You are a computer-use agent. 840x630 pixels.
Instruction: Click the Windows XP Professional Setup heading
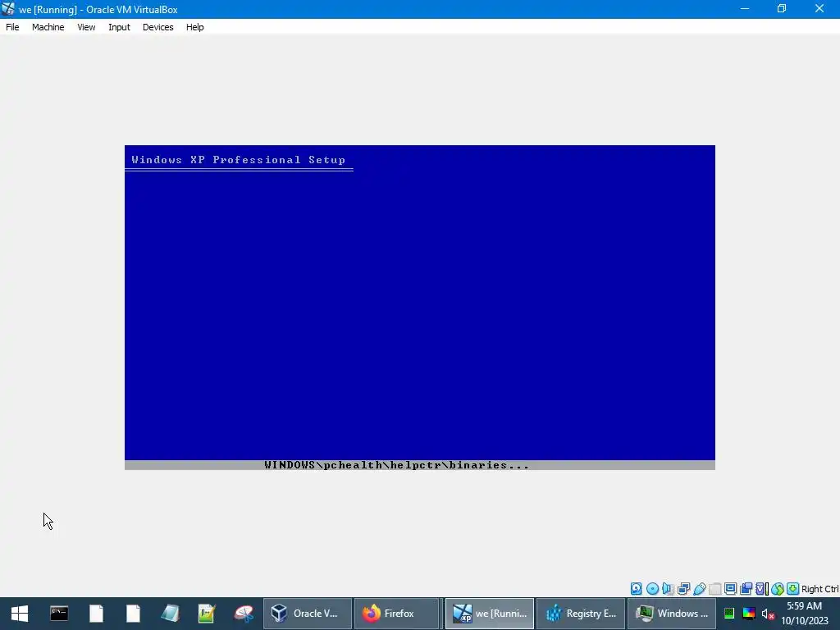[239, 160]
